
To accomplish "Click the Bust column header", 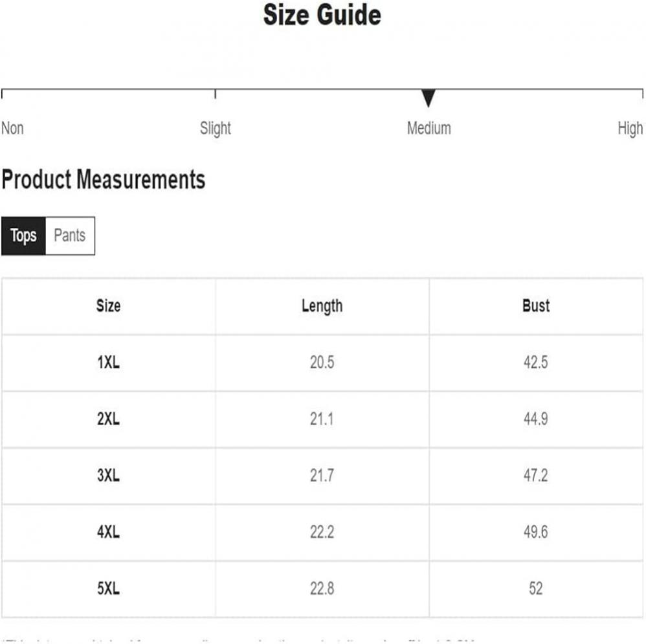I will point(536,305).
